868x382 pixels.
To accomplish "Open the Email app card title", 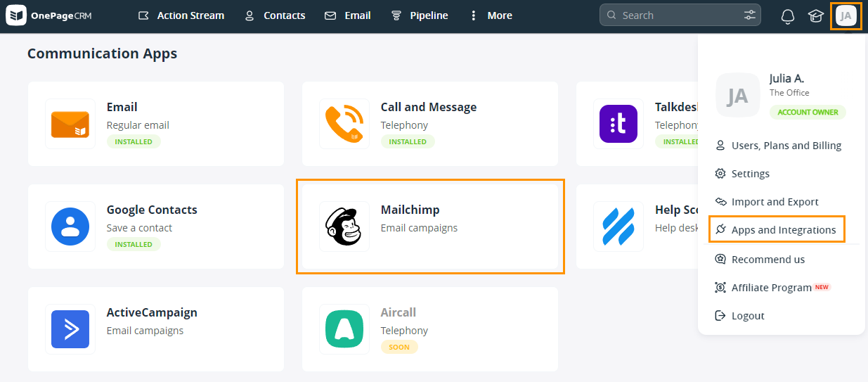I will click(122, 107).
